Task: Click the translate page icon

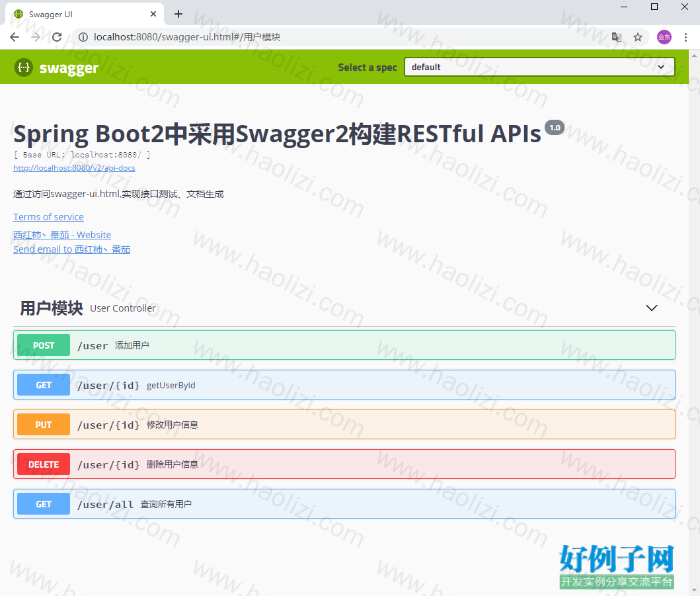Action: pos(617,37)
